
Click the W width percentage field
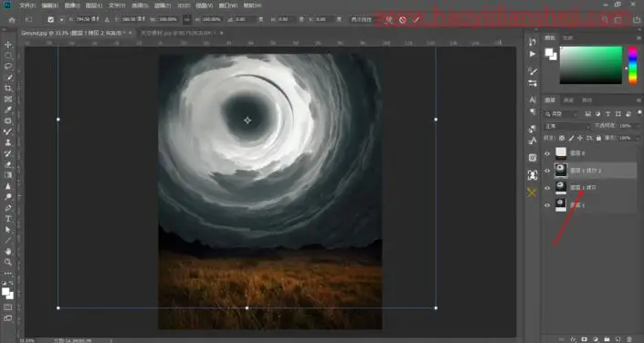tap(167, 19)
